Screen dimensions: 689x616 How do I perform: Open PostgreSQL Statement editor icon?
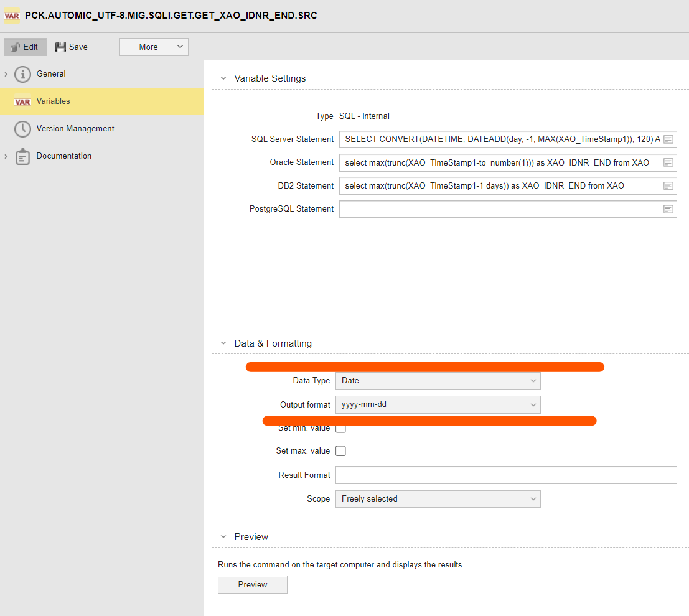coord(668,209)
